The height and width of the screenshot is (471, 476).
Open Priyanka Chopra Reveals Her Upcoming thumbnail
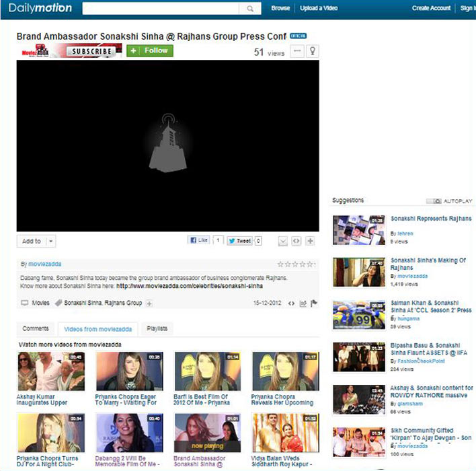click(286, 371)
